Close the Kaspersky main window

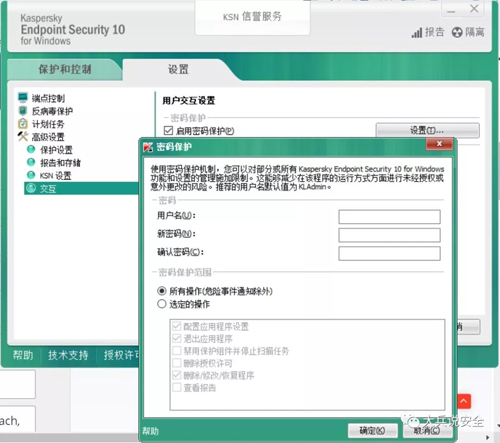click(474, 9)
